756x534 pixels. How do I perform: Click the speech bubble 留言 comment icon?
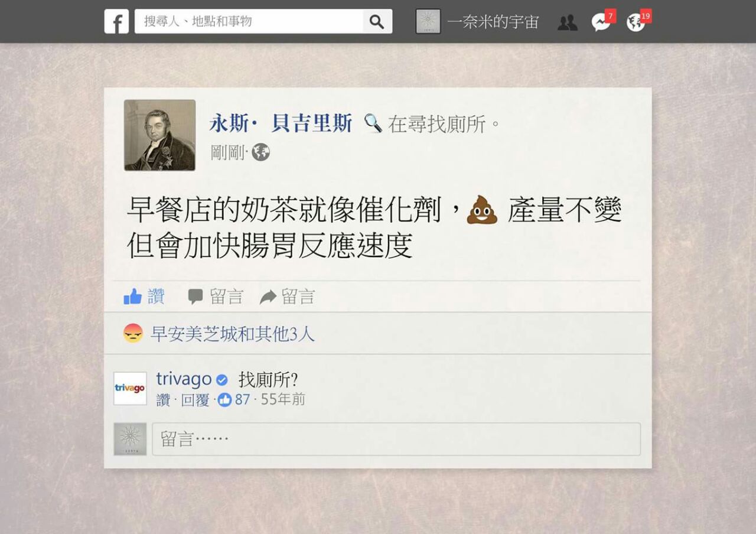(195, 297)
